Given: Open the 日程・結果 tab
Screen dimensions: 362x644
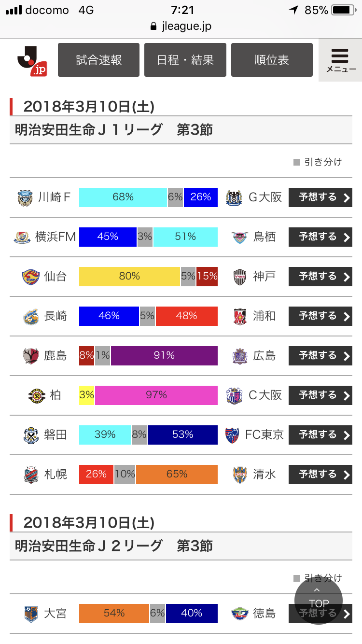Looking at the screenshot, I should point(185,60).
